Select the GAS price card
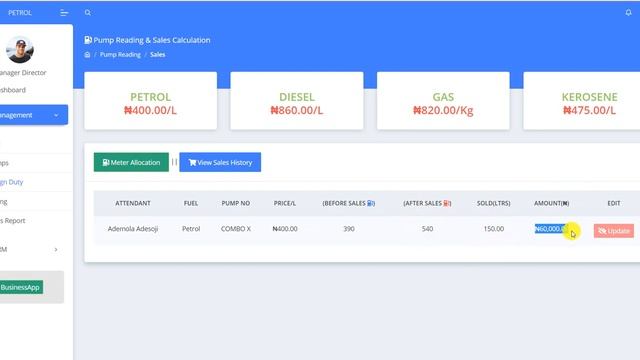The width and height of the screenshot is (640, 360). pyautogui.click(x=443, y=101)
